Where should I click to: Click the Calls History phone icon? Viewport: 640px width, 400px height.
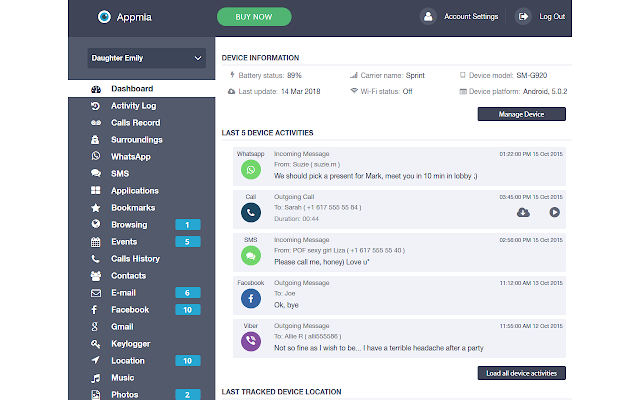(x=96, y=259)
